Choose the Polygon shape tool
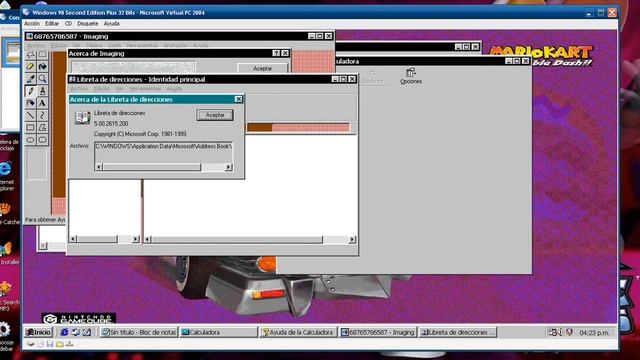Screen dimensions: 640x360 pos(42,127)
